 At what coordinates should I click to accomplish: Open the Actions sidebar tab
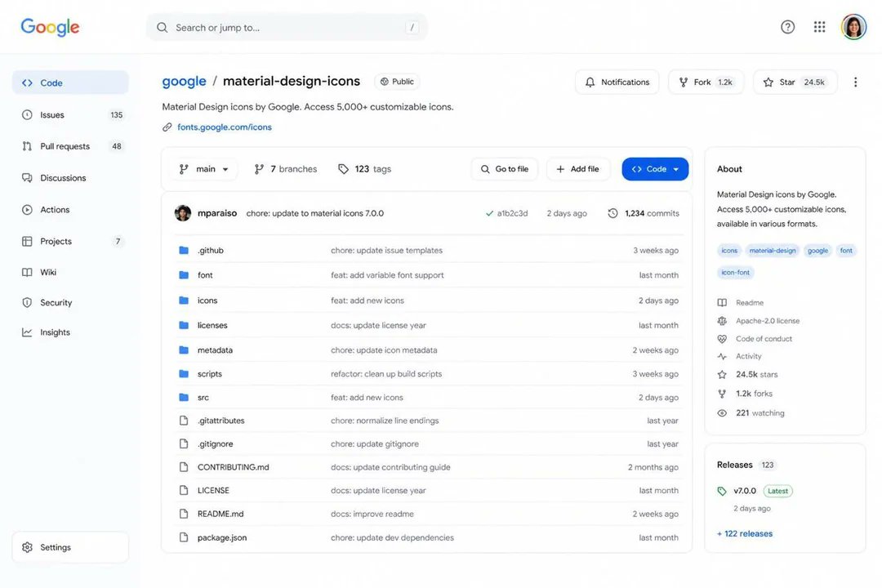click(x=70, y=209)
